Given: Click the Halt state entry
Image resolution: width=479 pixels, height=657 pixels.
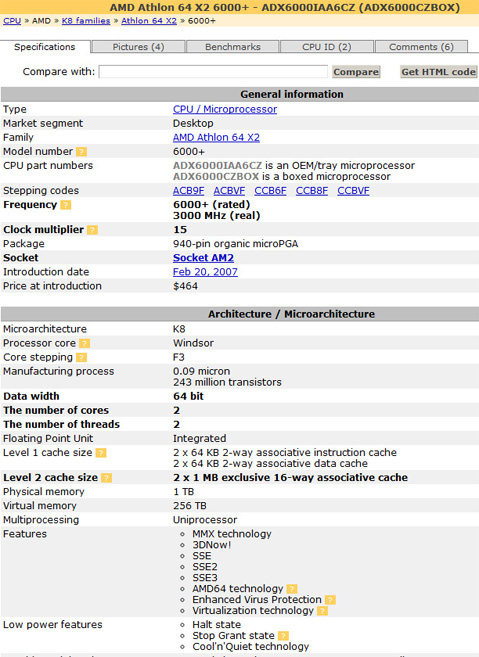Looking at the screenshot, I should tap(217, 625).
